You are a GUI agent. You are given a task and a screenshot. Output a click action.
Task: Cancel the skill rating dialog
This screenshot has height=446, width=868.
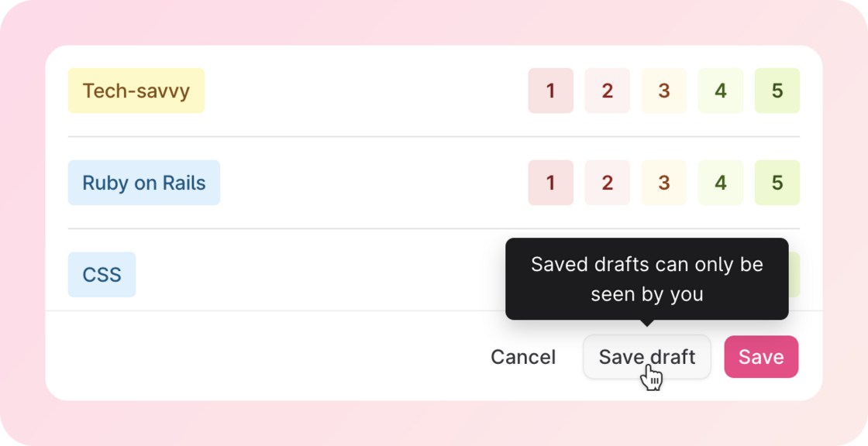point(523,357)
